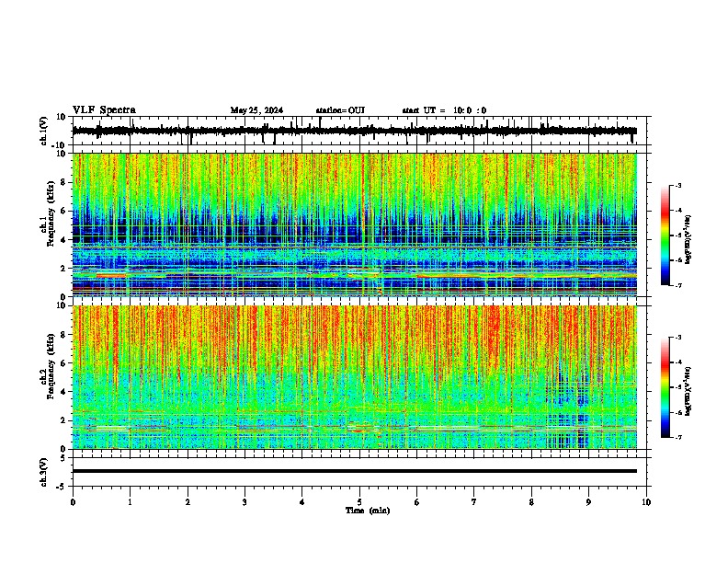Click the "8" kHz tick on ch.1 spectrogram

[x=63, y=182]
